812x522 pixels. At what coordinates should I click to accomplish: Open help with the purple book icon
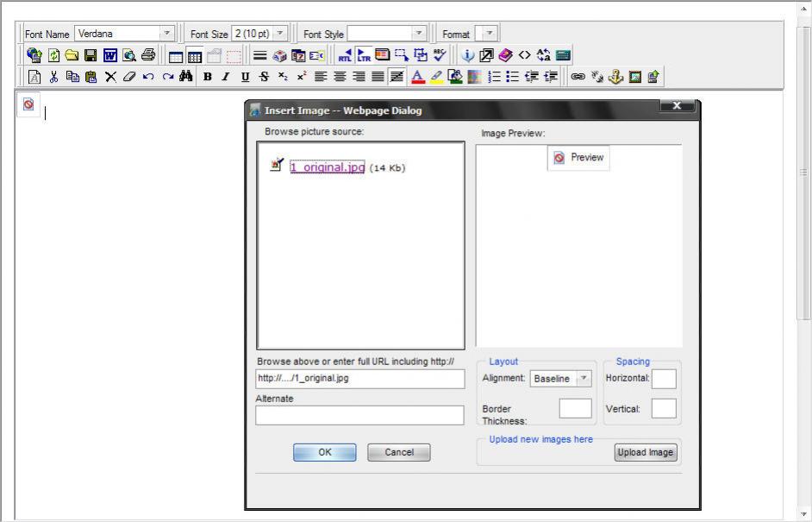505,55
